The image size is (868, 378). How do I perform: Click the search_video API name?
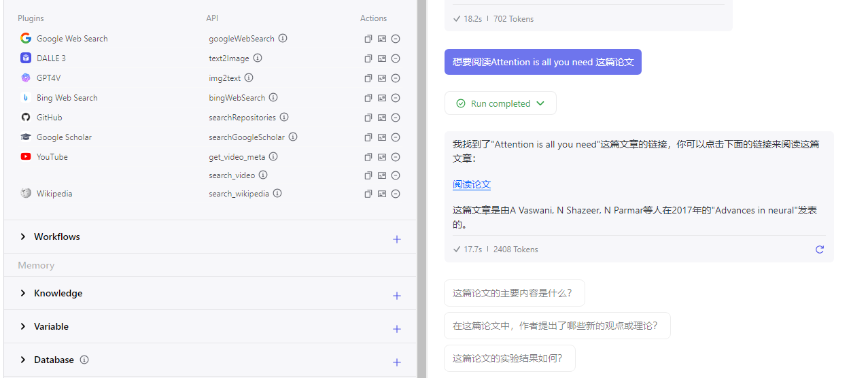pyautogui.click(x=232, y=175)
